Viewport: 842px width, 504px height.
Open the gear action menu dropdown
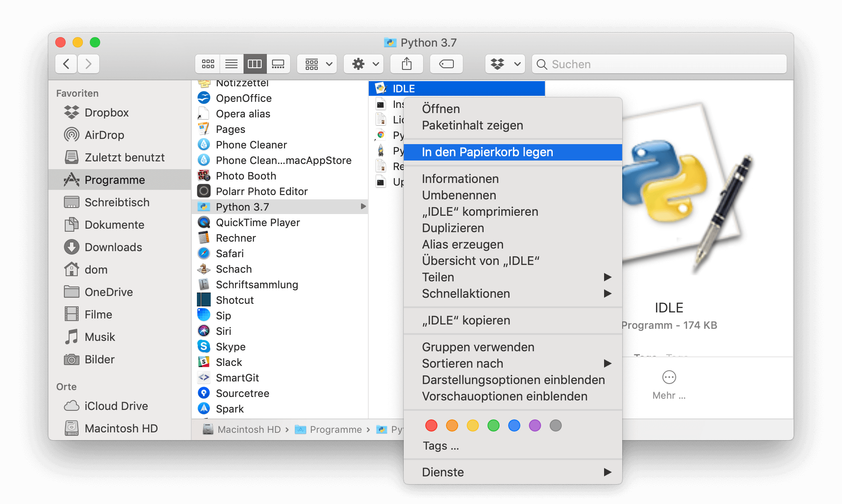pyautogui.click(x=364, y=64)
